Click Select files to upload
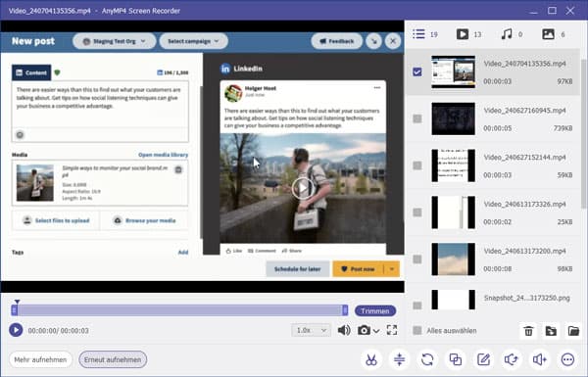The height and width of the screenshot is (377, 588). click(56, 220)
